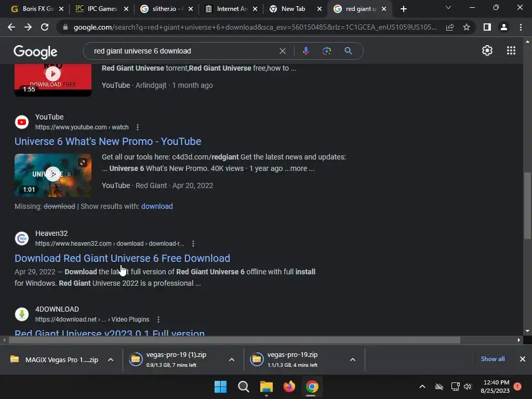Open the Red Giant Universe v2023.0.1 result
The height and width of the screenshot is (399, 532).
[110, 332]
